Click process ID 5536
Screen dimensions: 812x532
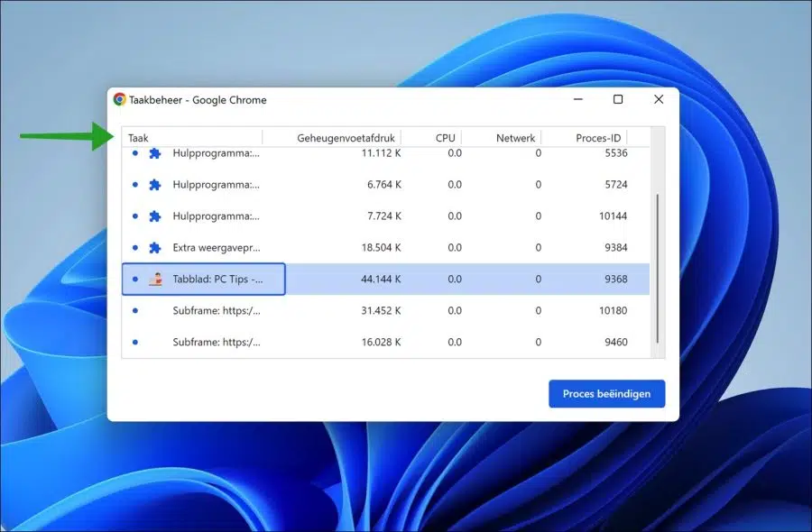click(615, 153)
